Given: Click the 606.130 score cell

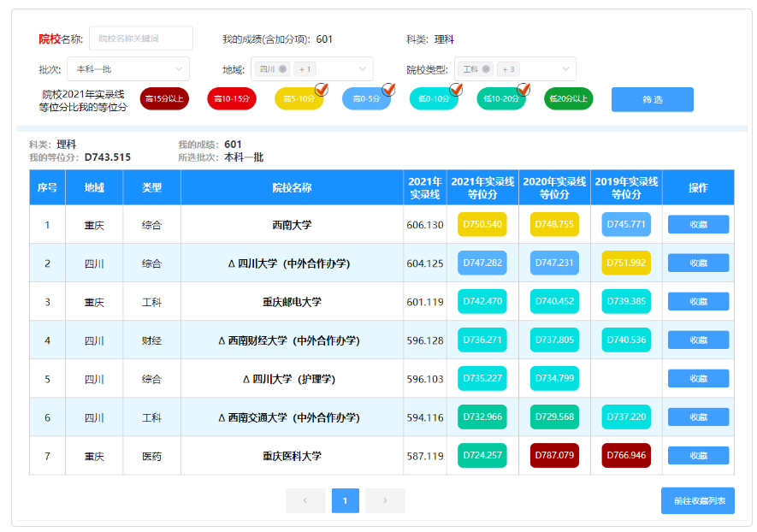Looking at the screenshot, I should pos(425,225).
